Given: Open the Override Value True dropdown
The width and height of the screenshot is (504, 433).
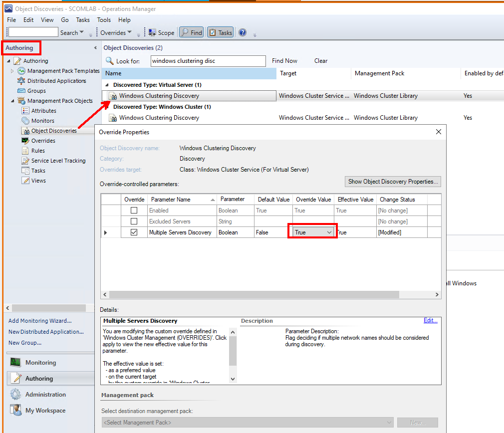Looking at the screenshot, I should [x=329, y=232].
